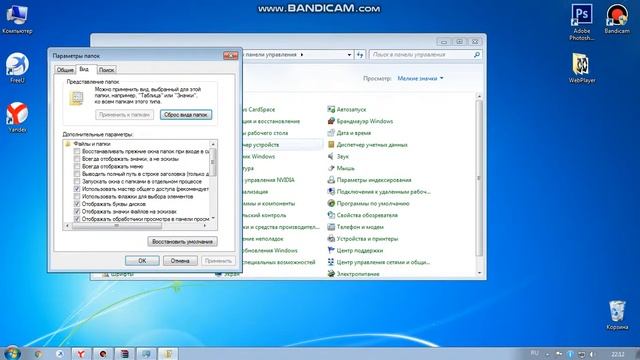Screen dimensions: 640x360
Task: Select the Вид tab
Action: (x=84, y=69)
